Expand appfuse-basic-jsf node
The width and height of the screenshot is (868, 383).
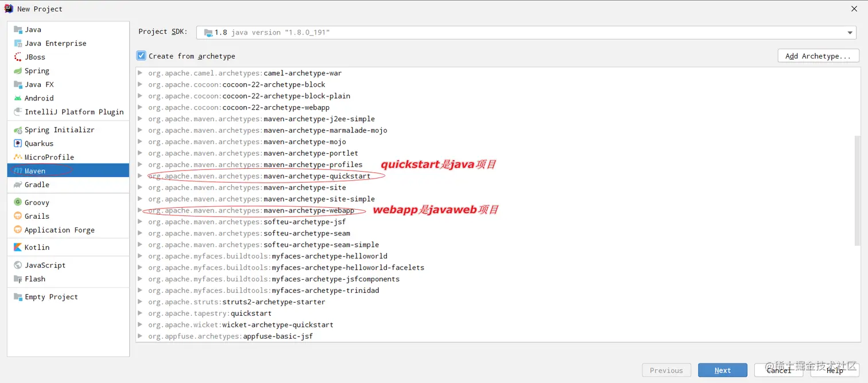click(140, 336)
